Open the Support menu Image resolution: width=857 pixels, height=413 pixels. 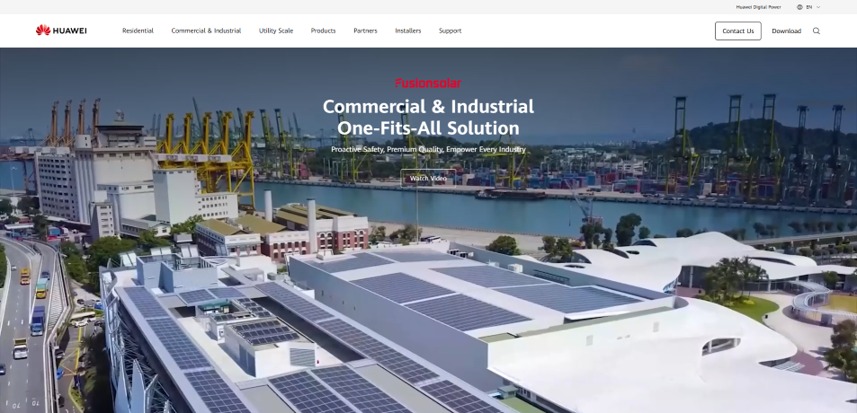click(x=450, y=31)
